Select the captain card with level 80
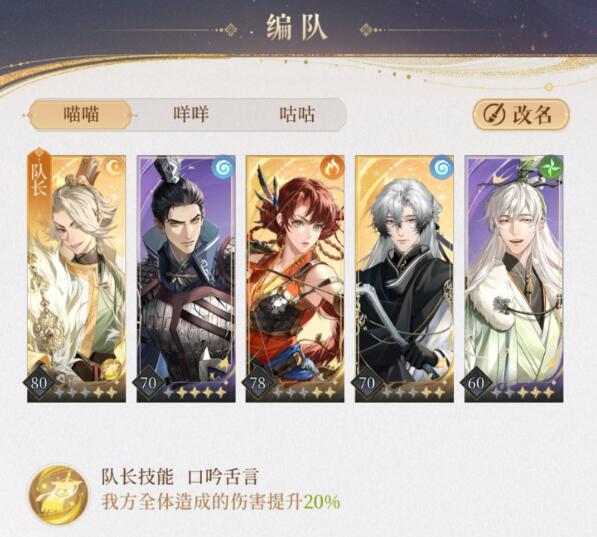The image size is (597, 537). pos(77,278)
